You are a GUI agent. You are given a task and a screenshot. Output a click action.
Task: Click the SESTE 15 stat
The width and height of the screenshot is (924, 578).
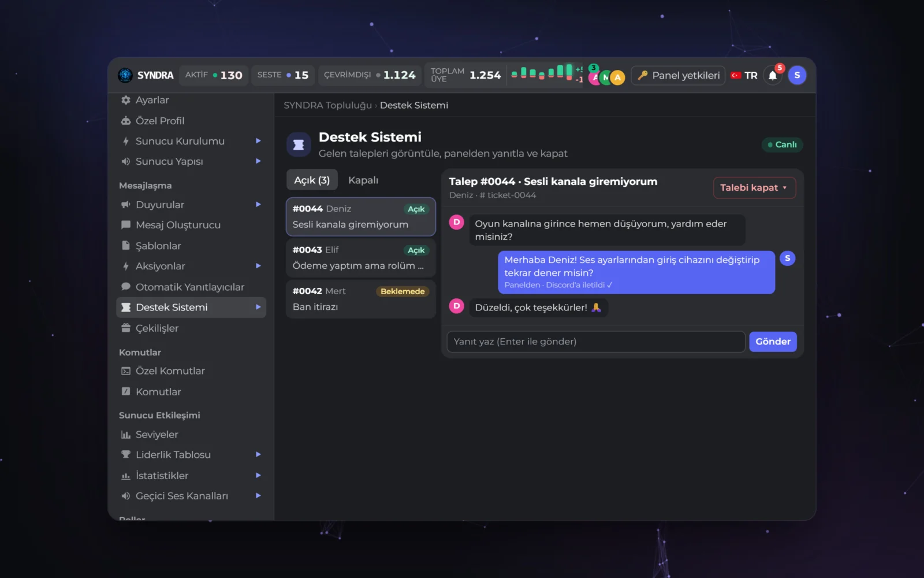[x=283, y=75]
